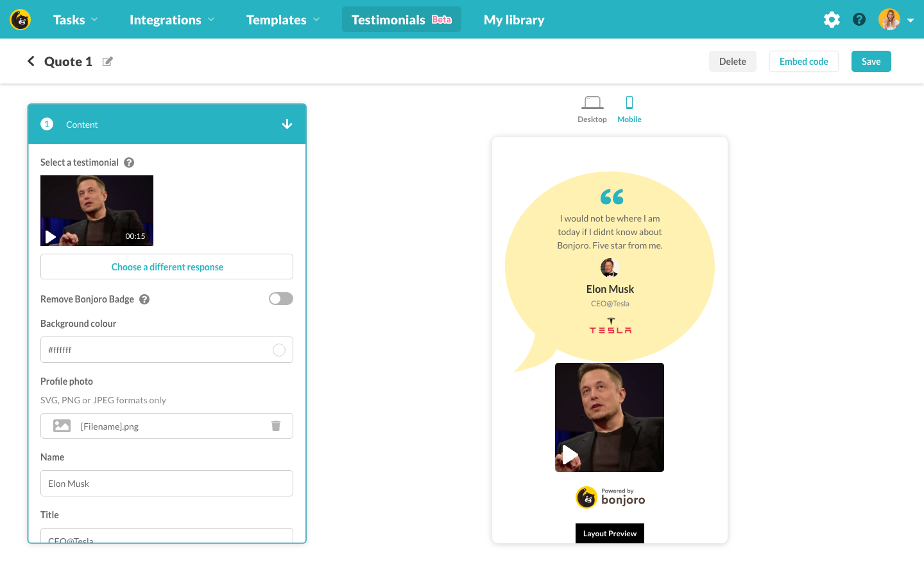The height and width of the screenshot is (578, 924).
Task: Click the CEO@Tesla text in preview
Action: pos(610,304)
